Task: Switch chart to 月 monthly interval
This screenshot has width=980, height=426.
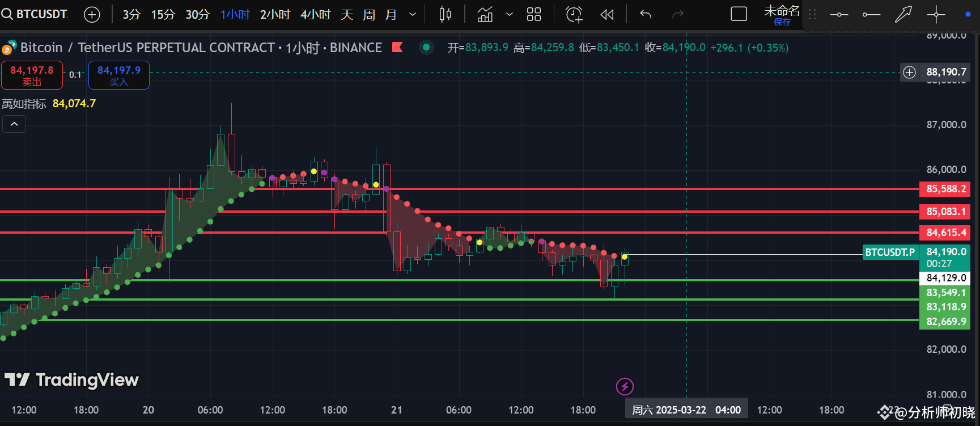Action: tap(391, 15)
